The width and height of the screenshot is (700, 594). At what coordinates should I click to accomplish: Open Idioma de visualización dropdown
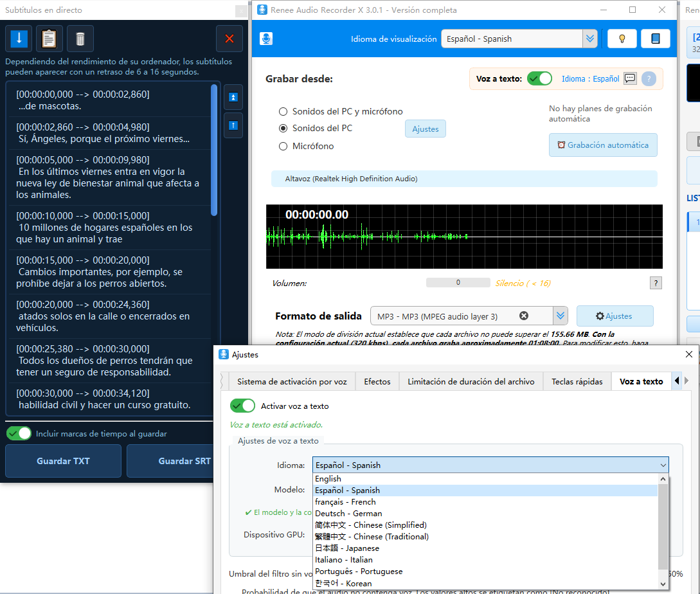click(512, 39)
